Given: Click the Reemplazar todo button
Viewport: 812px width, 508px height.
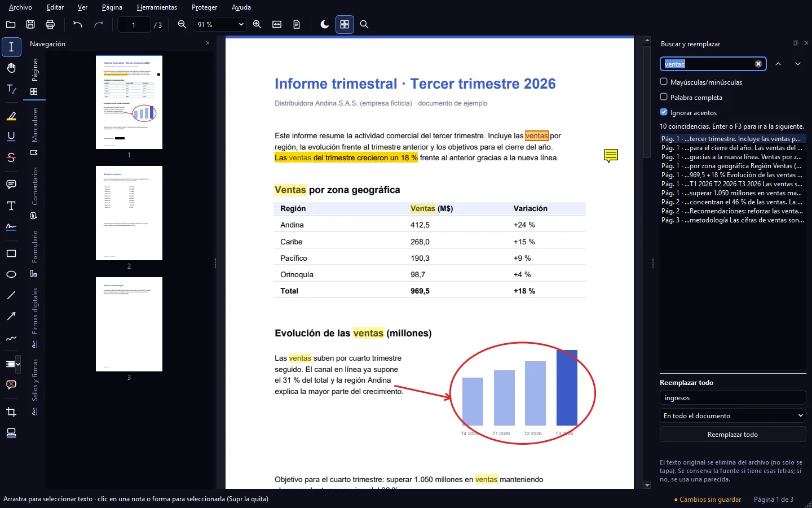Looking at the screenshot, I should click(733, 434).
